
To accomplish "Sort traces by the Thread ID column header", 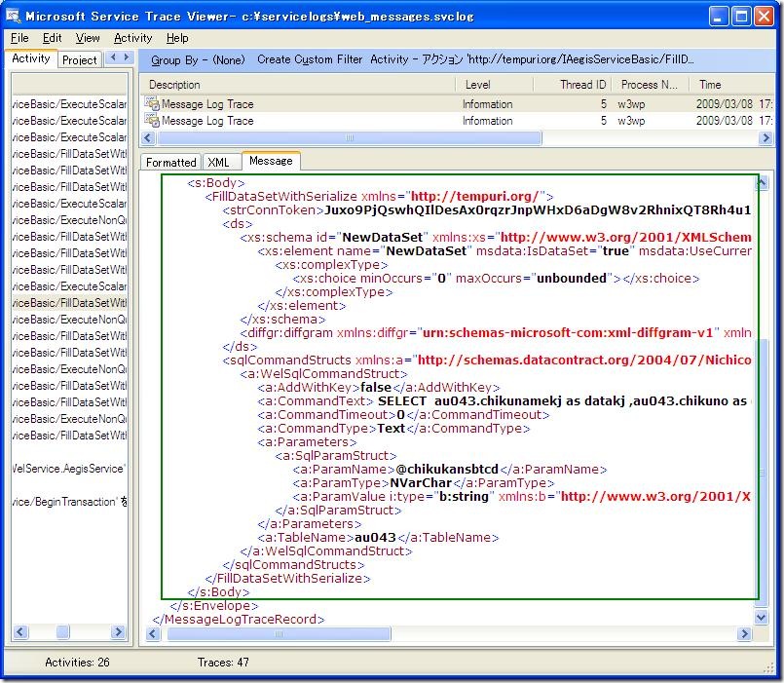I will (574, 85).
